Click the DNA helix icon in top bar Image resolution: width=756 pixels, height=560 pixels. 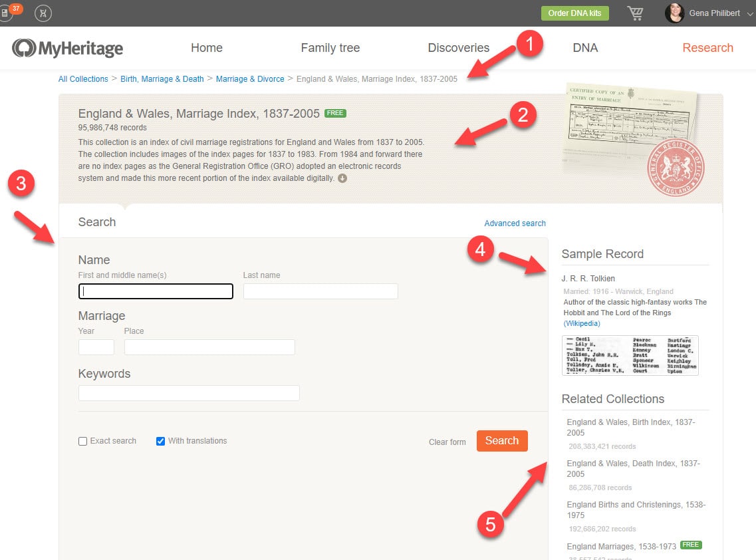coord(43,13)
